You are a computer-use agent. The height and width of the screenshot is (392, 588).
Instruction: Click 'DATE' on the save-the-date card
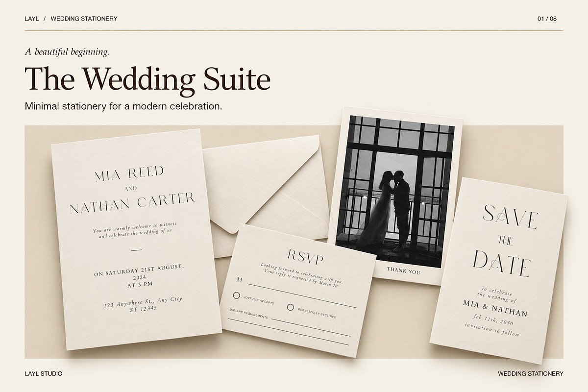[x=501, y=264]
